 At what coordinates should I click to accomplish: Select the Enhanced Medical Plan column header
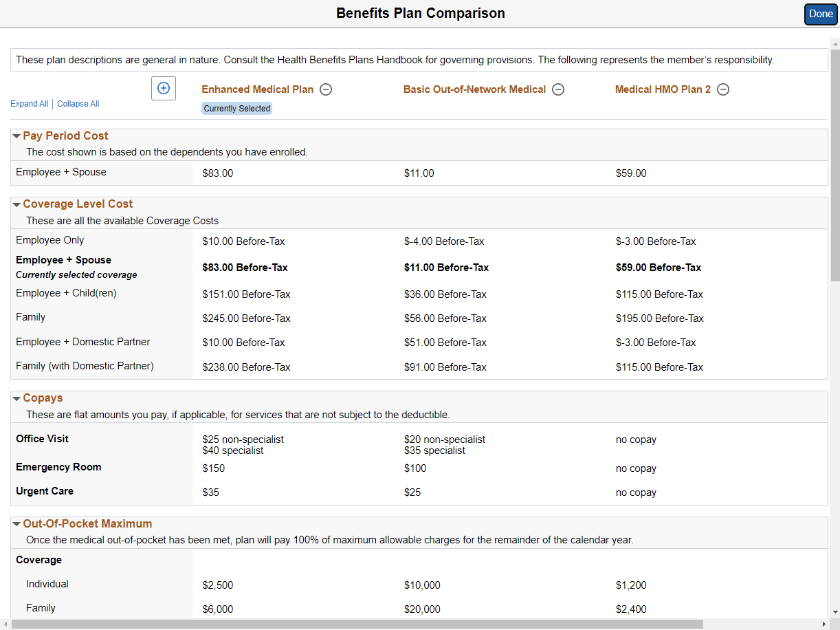(256, 89)
